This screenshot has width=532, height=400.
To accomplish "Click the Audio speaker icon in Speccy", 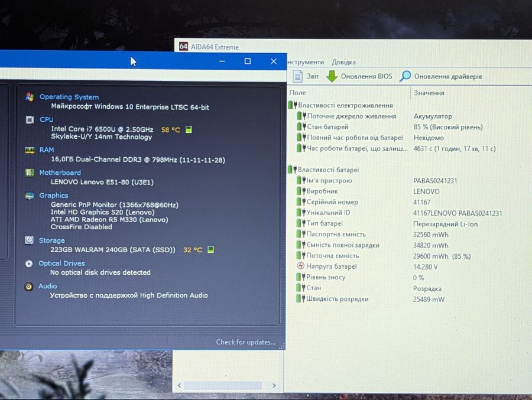I will point(29,287).
